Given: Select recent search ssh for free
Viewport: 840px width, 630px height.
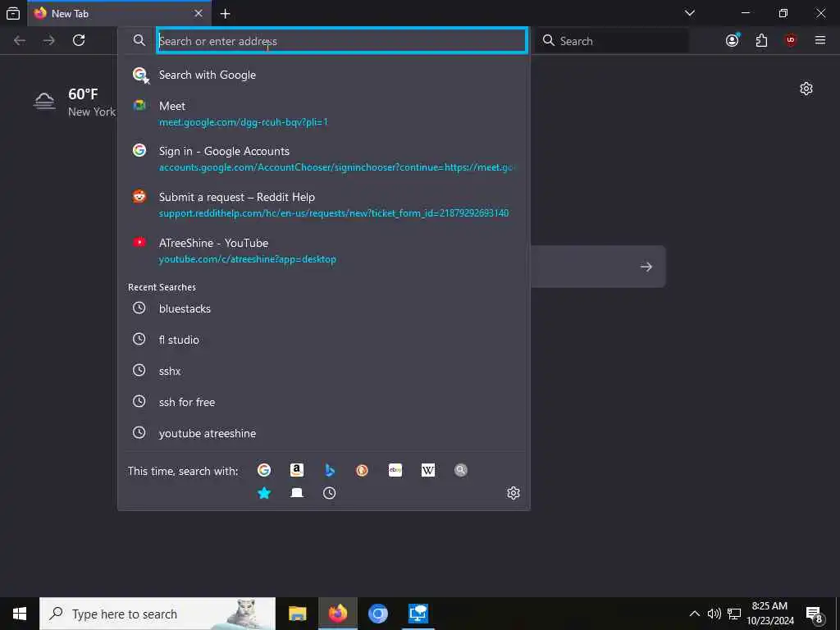Looking at the screenshot, I should pos(323,402).
